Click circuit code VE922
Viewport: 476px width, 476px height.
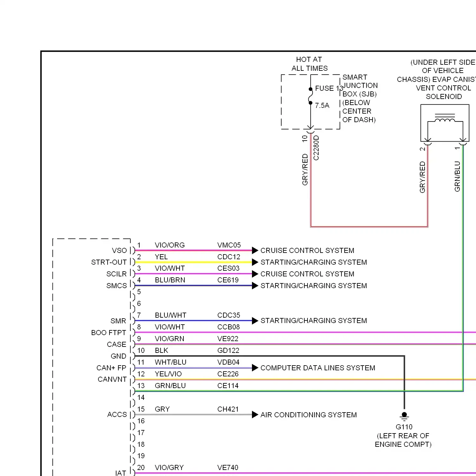[228, 339]
